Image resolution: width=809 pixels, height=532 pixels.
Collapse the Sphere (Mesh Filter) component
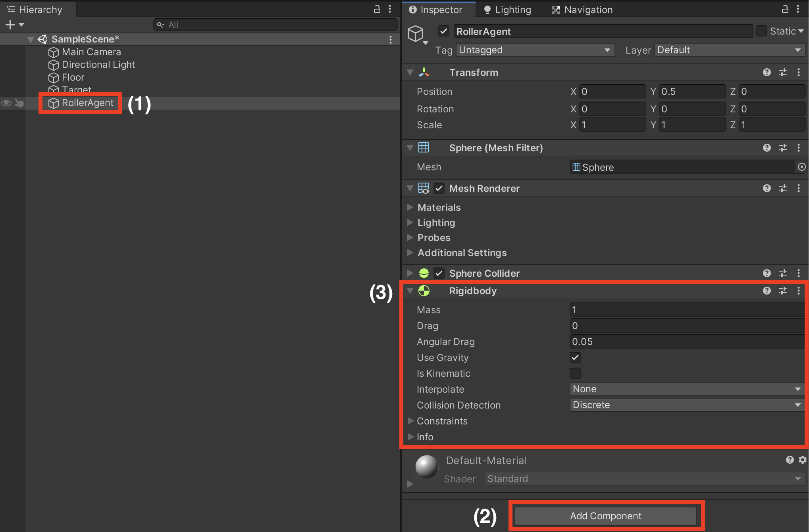coord(410,148)
